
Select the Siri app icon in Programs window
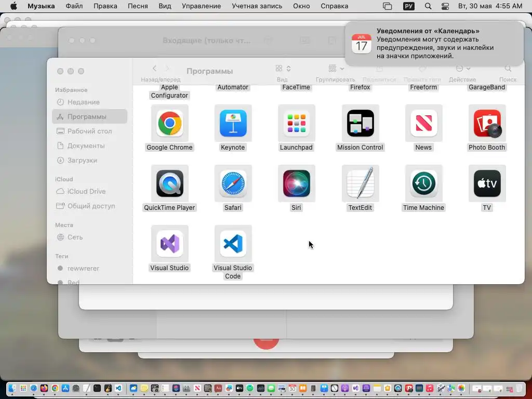[296, 183]
